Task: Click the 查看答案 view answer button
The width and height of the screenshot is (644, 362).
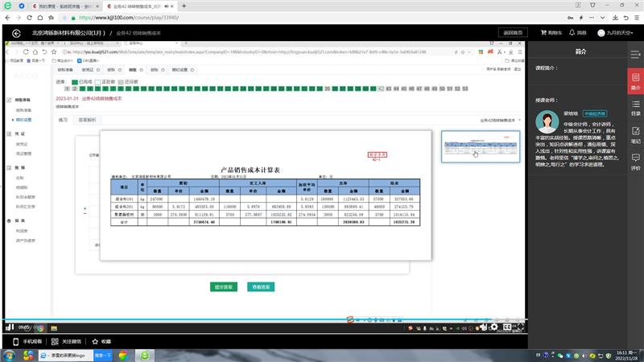Action: (260, 286)
